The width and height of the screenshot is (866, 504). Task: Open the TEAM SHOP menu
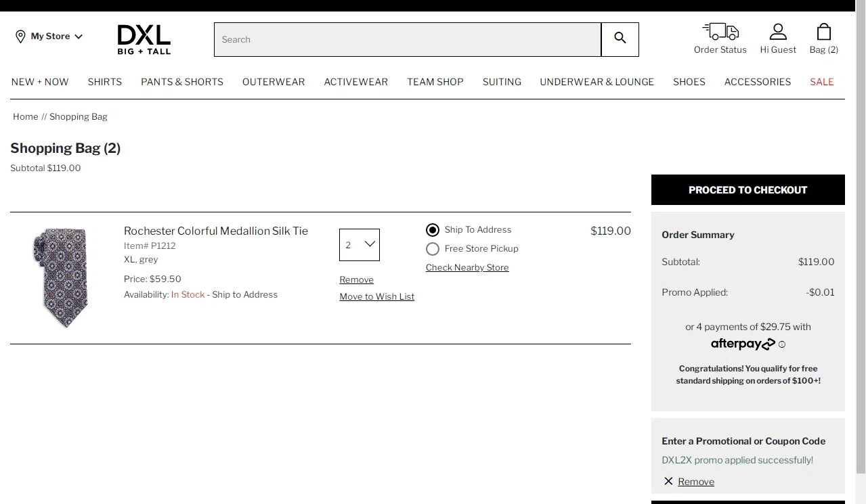[x=435, y=82]
